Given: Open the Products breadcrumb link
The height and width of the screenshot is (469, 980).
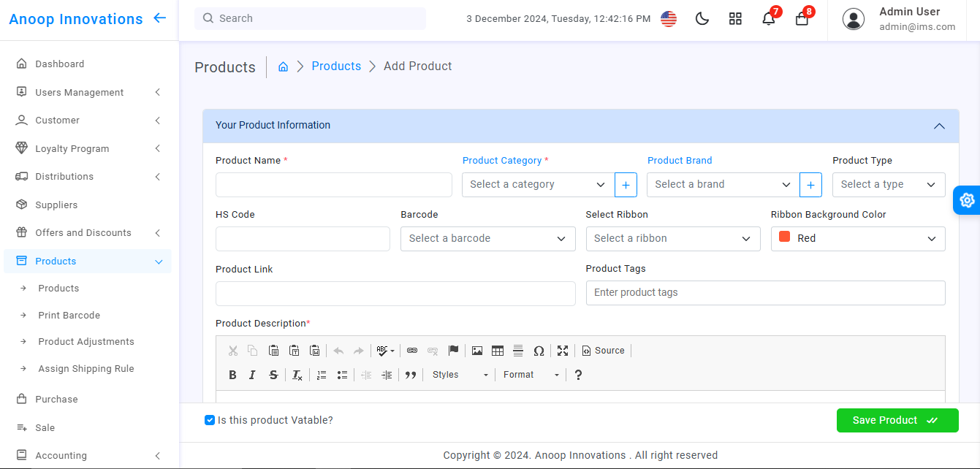Looking at the screenshot, I should pos(336,66).
